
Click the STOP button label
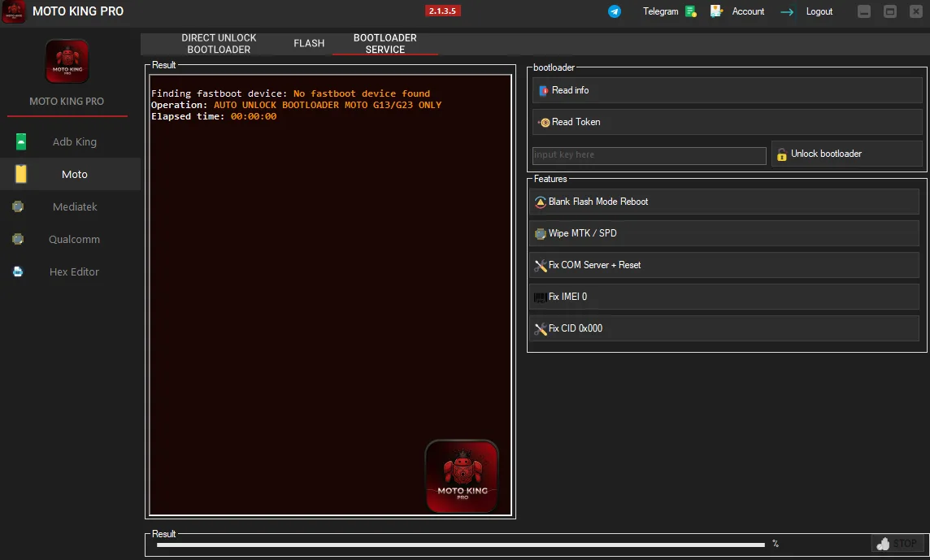[905, 544]
